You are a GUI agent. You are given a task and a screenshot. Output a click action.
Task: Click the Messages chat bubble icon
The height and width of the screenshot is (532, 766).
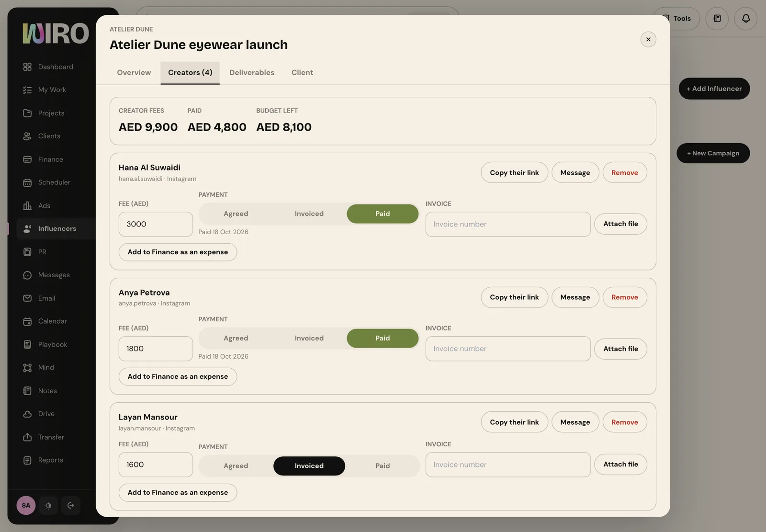pos(27,275)
